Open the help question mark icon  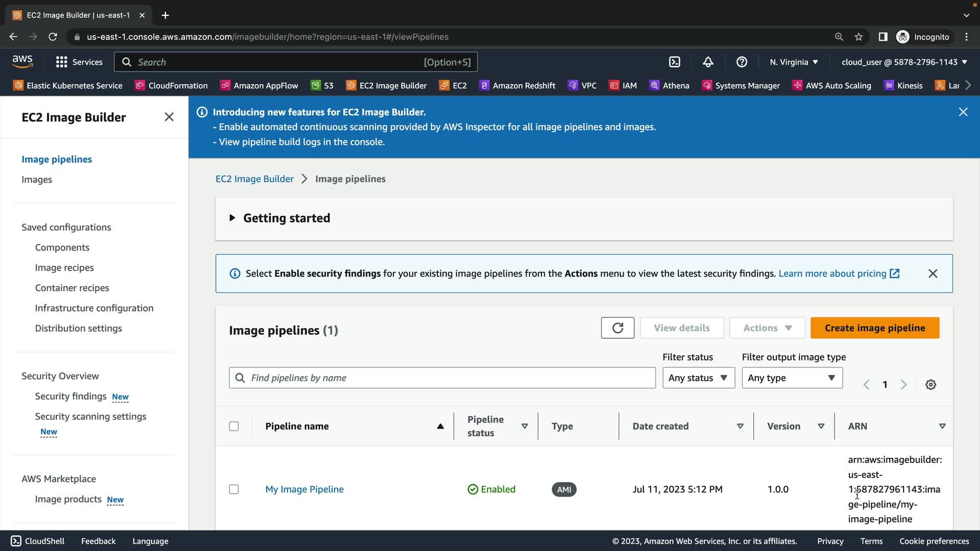point(742,62)
